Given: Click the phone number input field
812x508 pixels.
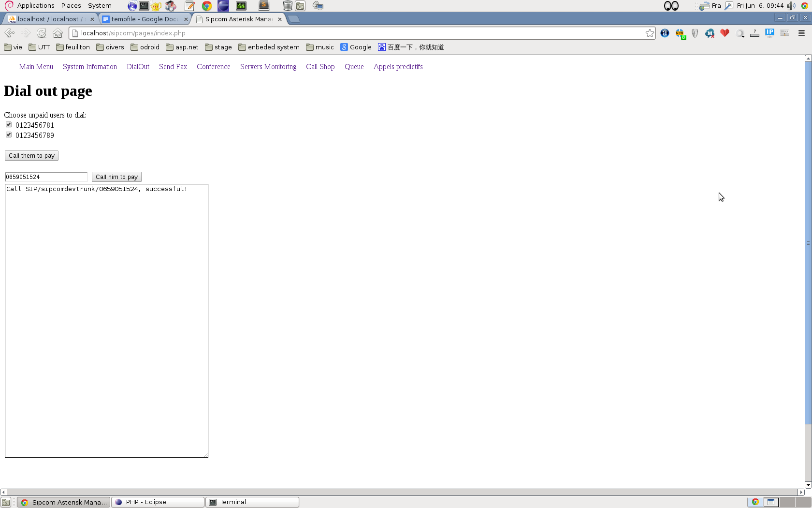Looking at the screenshot, I should point(46,177).
